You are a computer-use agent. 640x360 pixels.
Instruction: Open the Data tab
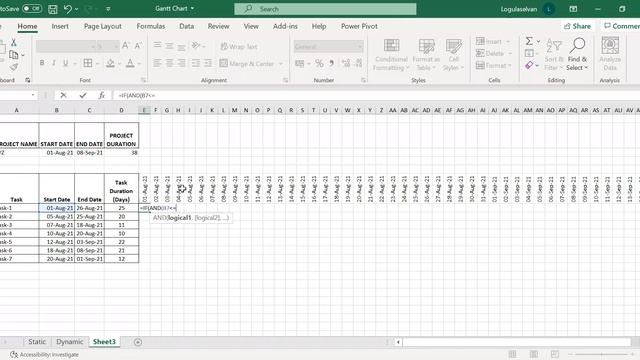tap(187, 26)
